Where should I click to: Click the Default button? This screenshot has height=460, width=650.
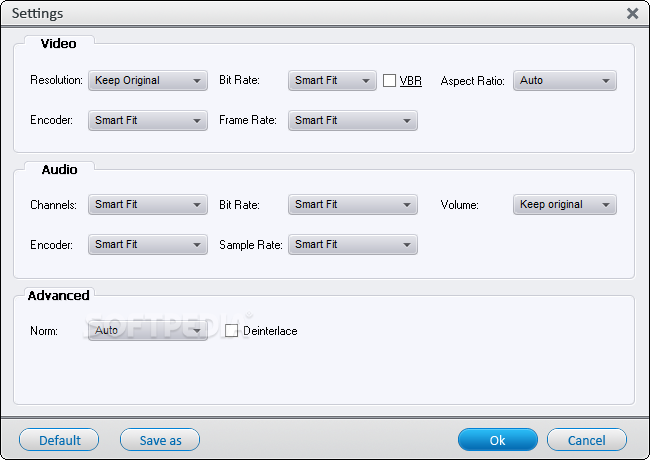59,440
